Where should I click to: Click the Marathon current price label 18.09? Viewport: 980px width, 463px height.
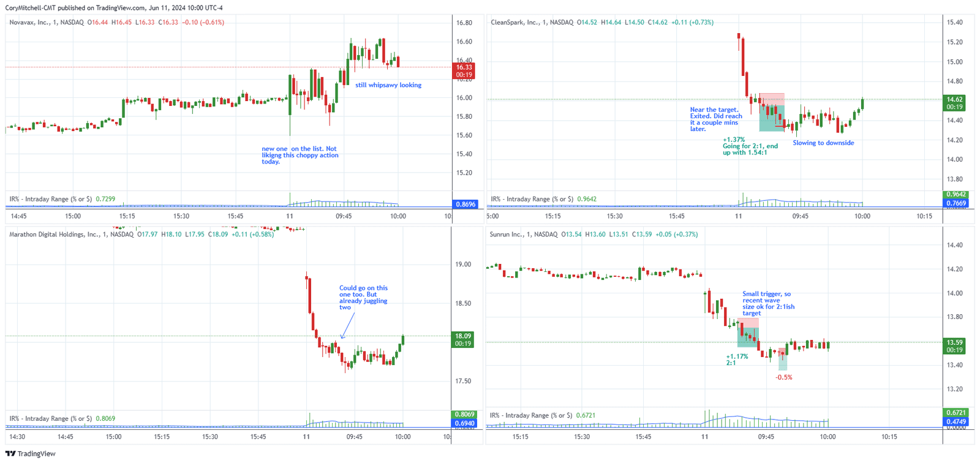(x=463, y=339)
